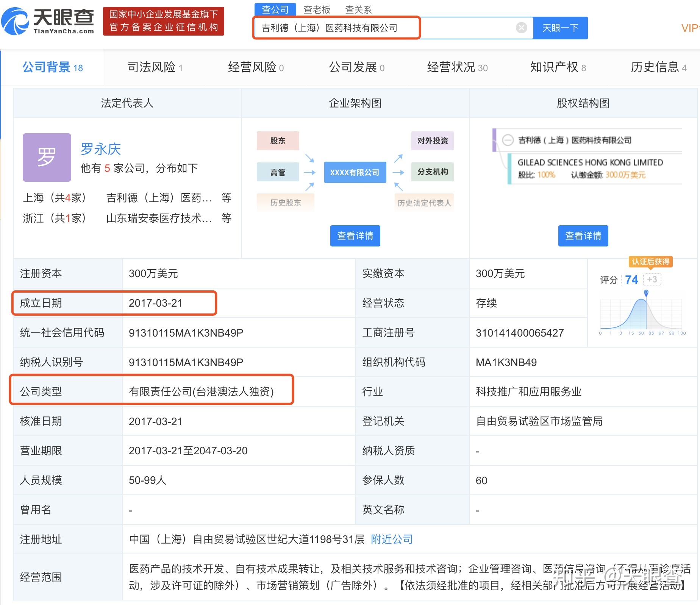Open the 吉利德（上海）医药… company link
Image resolution: width=700 pixels, height=605 pixels.
point(159,197)
